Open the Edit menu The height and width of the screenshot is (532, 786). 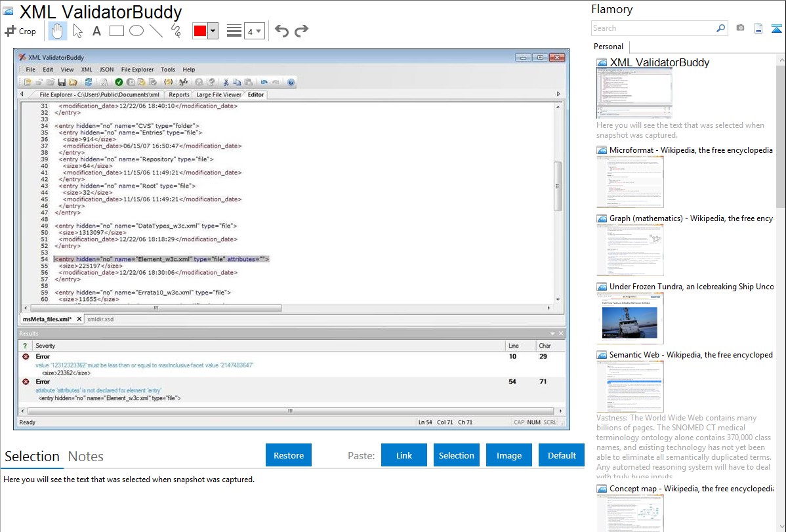(x=48, y=70)
